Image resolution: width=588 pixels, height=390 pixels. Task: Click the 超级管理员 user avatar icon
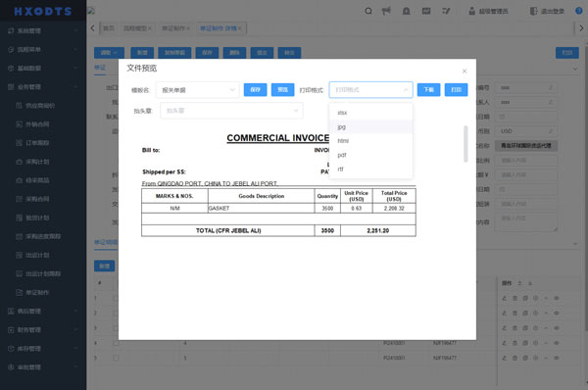[x=471, y=11]
